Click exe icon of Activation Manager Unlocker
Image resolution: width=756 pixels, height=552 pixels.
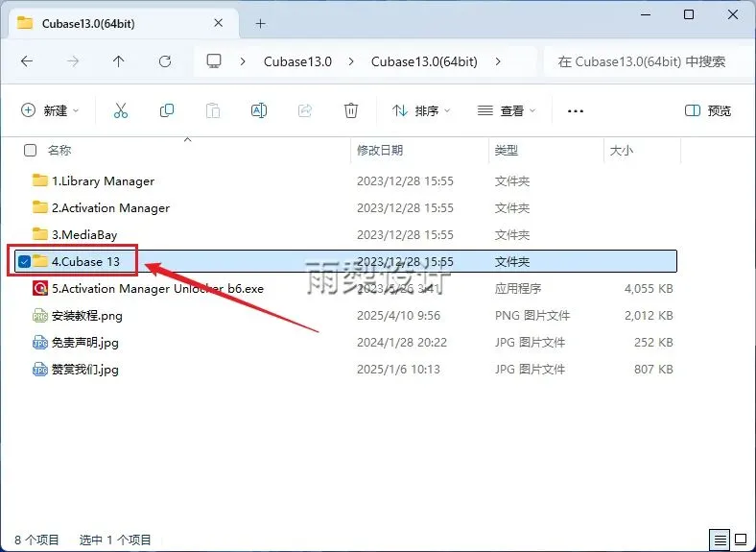40,288
